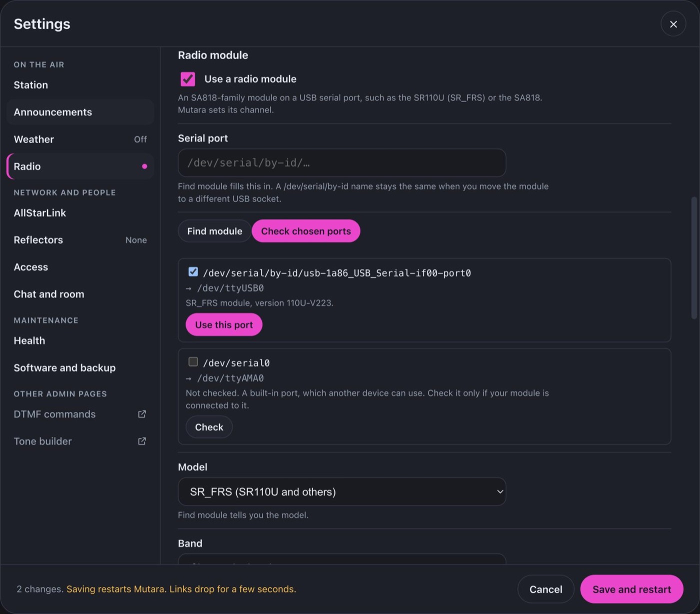Click Use this port button
The image size is (700, 614).
pos(224,324)
